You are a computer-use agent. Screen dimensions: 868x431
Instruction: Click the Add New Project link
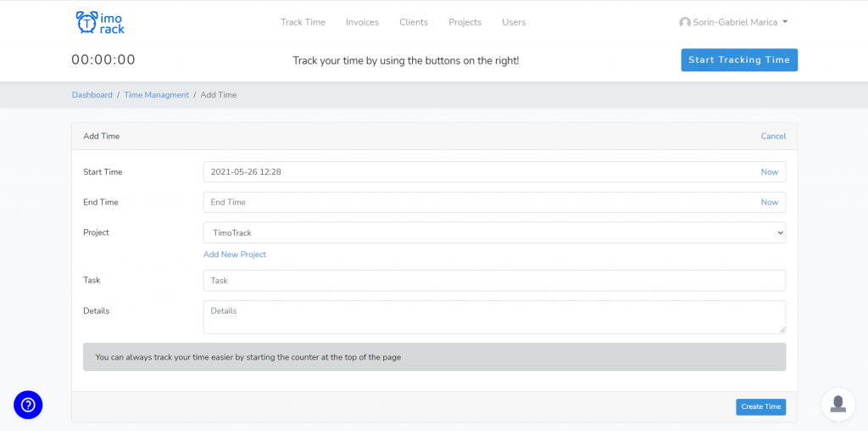[235, 255]
